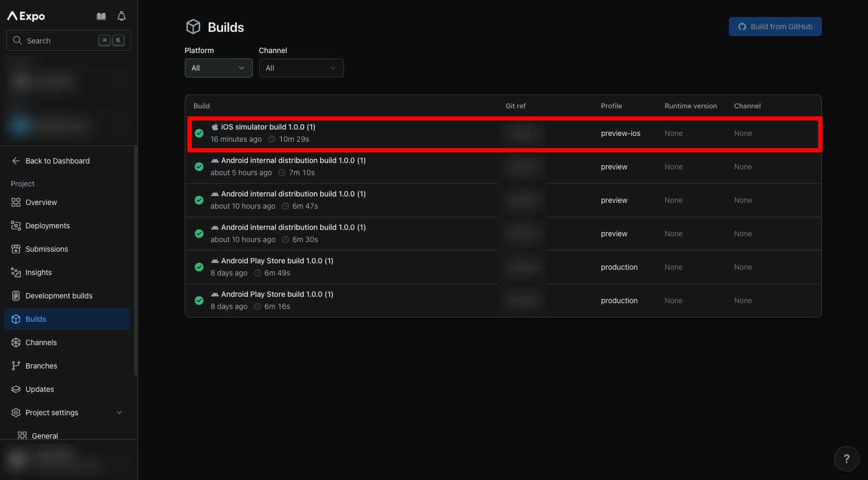Focus the Search input field
The image size is (868, 480).
tap(68, 40)
